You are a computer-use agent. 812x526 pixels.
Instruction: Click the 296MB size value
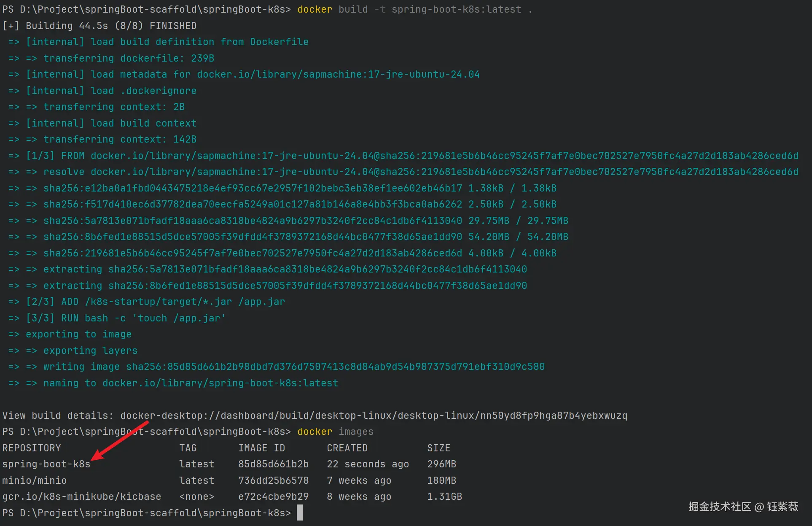point(441,464)
